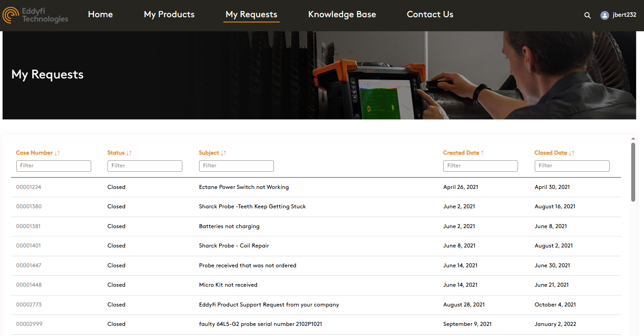Viewport: 644px width, 336px height.
Task: Go to the Home menu item
Action: coord(100,15)
